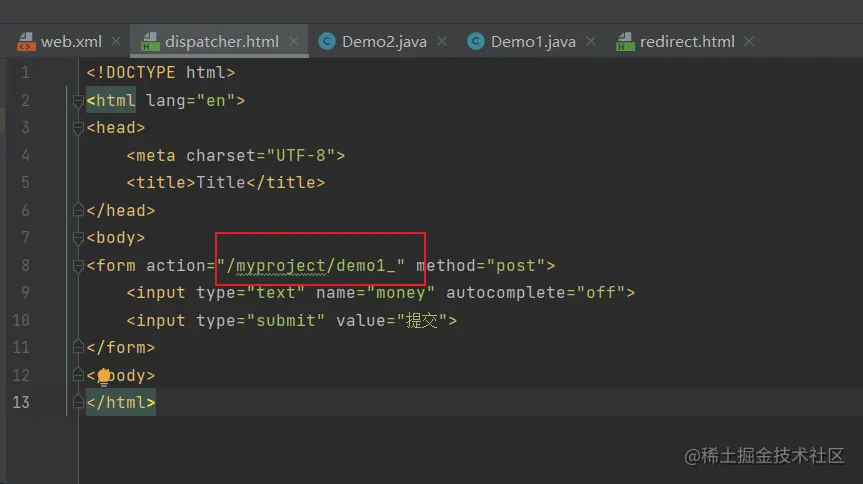Collapse the body tag fold on line 7
The width and height of the screenshot is (863, 484).
78,238
